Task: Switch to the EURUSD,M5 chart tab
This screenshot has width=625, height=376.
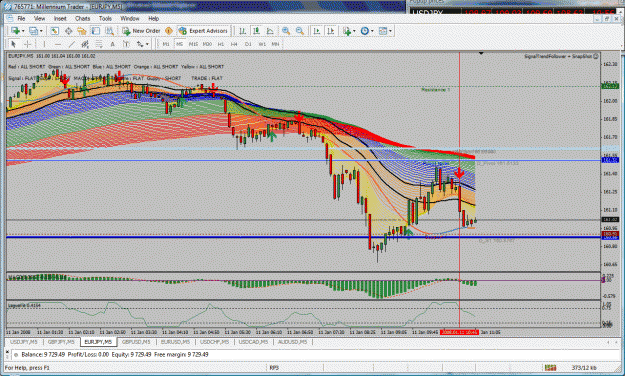Action: [x=175, y=342]
